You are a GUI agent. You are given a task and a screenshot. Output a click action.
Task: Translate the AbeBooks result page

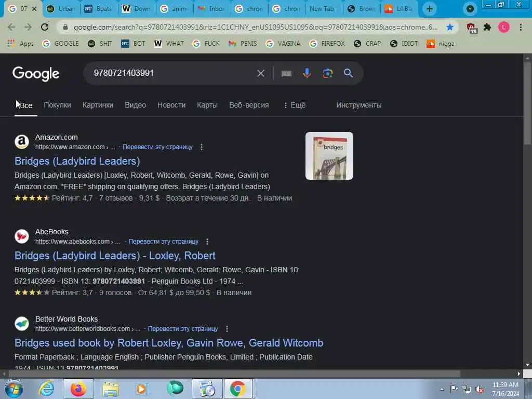pos(164,242)
